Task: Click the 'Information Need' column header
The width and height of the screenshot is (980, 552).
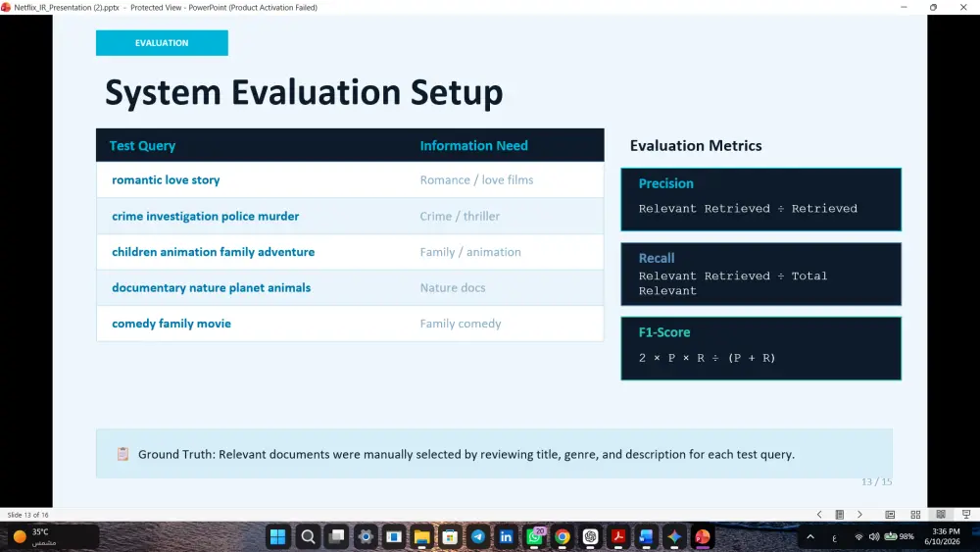Action: (x=473, y=146)
